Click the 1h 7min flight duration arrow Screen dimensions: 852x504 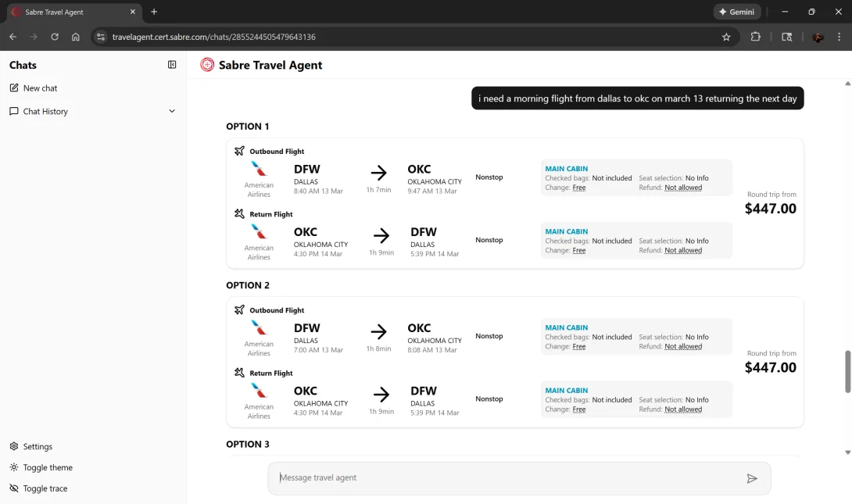[x=379, y=173]
